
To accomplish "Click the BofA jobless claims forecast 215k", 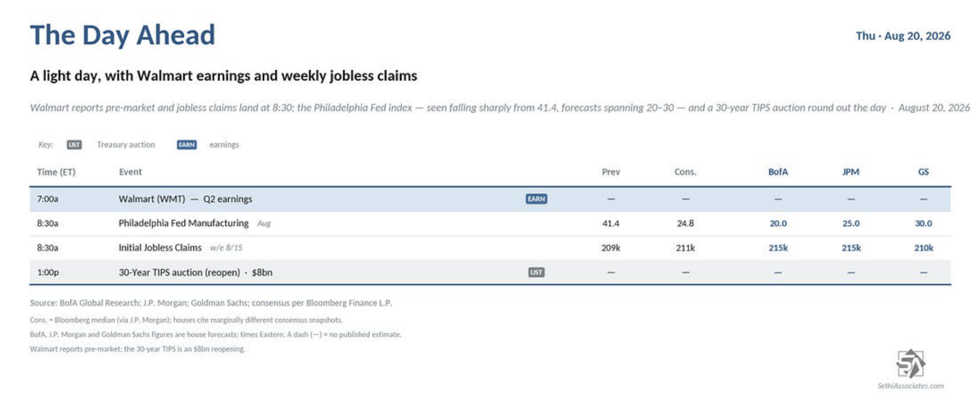I will click(778, 248).
